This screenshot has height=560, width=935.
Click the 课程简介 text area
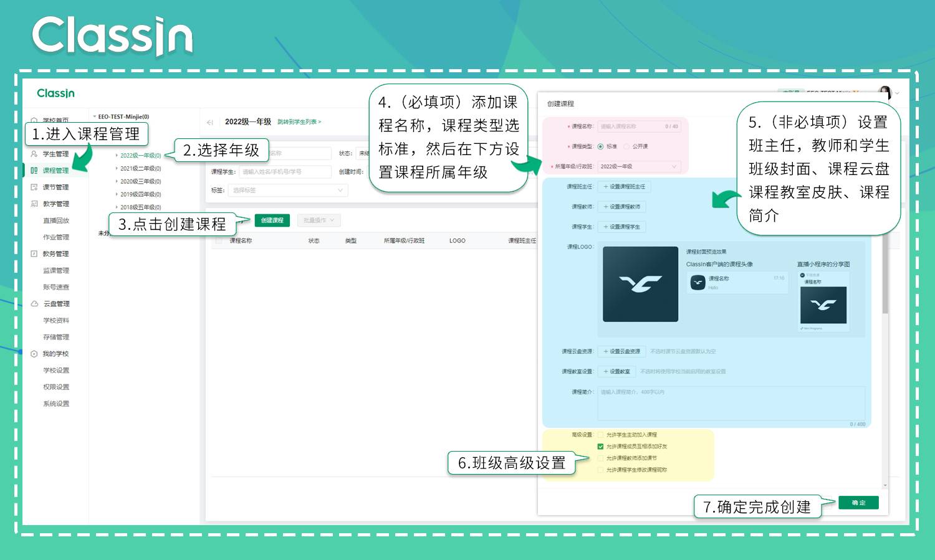[x=731, y=404]
